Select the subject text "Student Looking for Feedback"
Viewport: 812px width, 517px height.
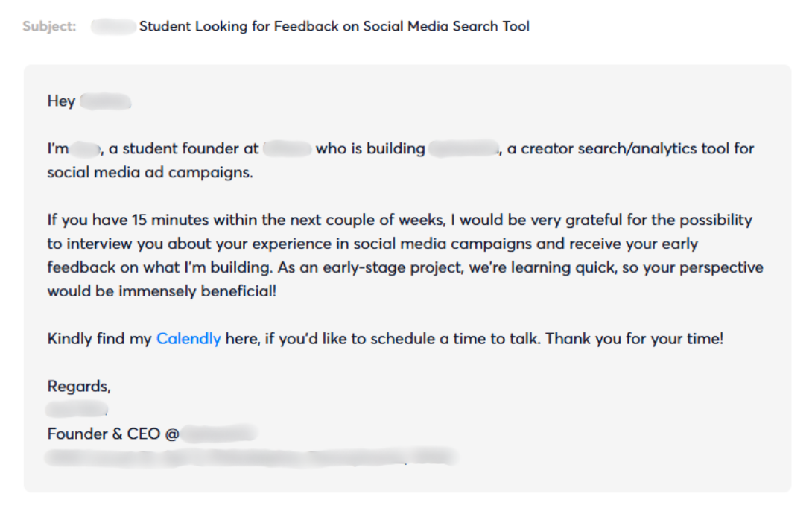238,26
